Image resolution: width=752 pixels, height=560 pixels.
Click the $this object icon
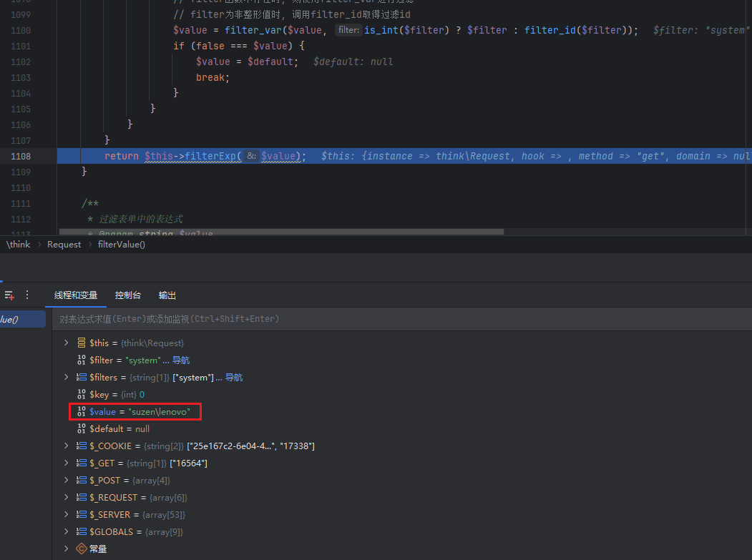tap(82, 343)
